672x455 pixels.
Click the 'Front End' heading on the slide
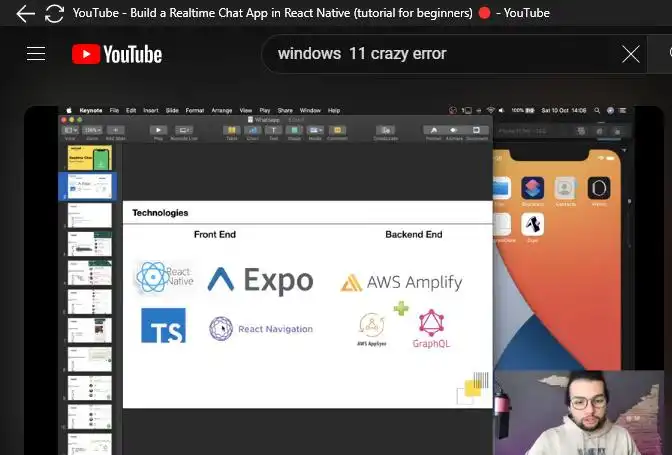(x=215, y=234)
